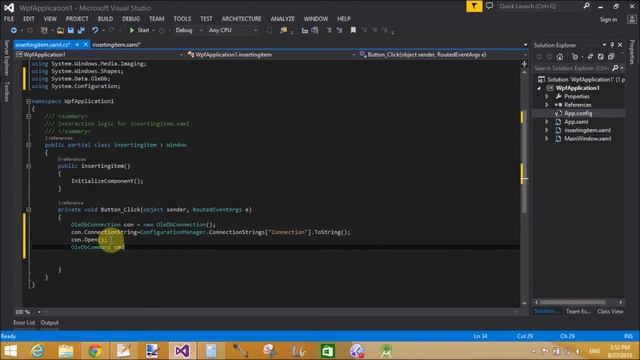
Task: Select App.config in Solution Explorer
Action: click(578, 113)
